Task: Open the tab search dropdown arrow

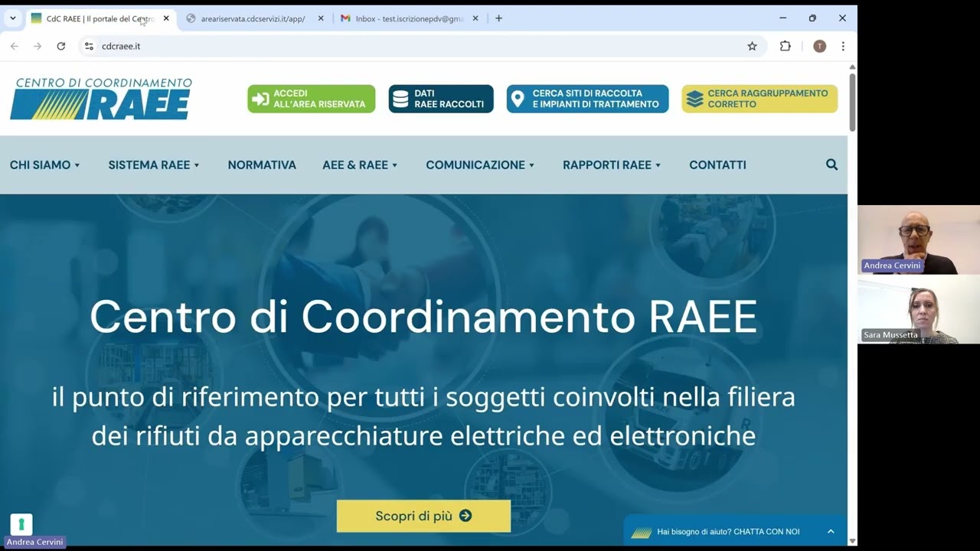Action: click(12, 18)
